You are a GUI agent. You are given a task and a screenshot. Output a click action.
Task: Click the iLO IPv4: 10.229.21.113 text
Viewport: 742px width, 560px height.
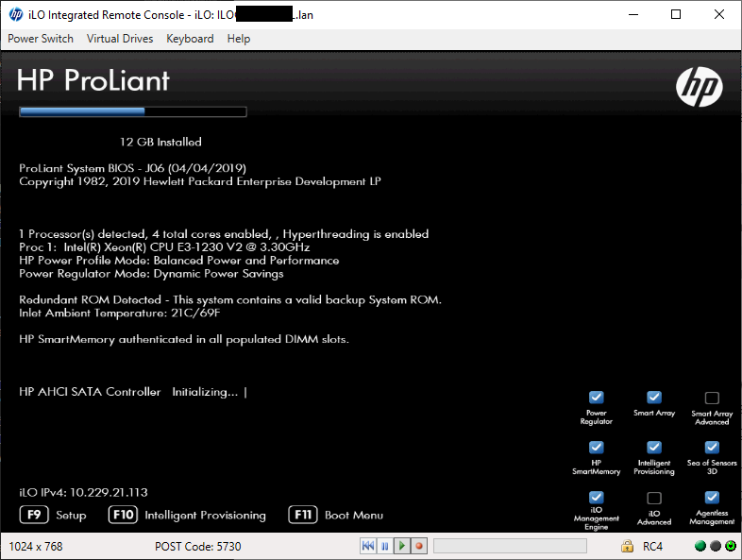(83, 492)
